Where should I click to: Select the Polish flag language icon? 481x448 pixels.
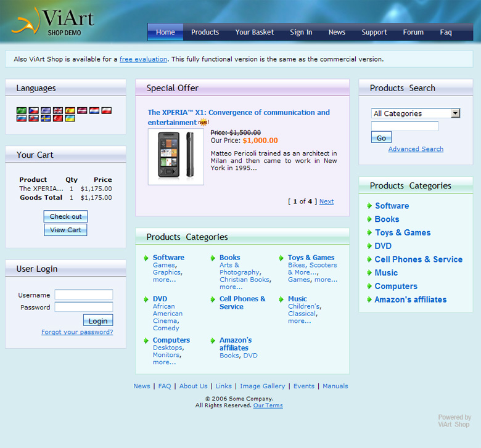pos(107,110)
